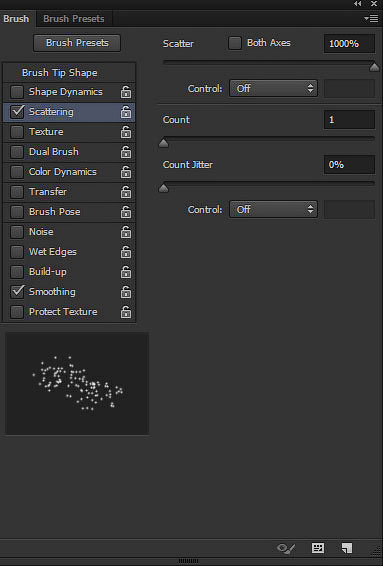
Task: Open the Brush panel flyout menu icon
Action: pos(371,18)
